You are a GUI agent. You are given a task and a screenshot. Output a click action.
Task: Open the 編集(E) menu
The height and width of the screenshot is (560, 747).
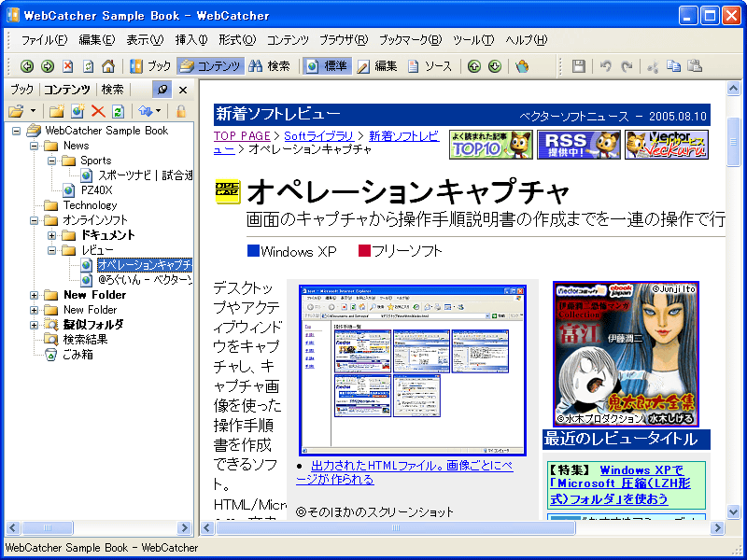(x=97, y=40)
